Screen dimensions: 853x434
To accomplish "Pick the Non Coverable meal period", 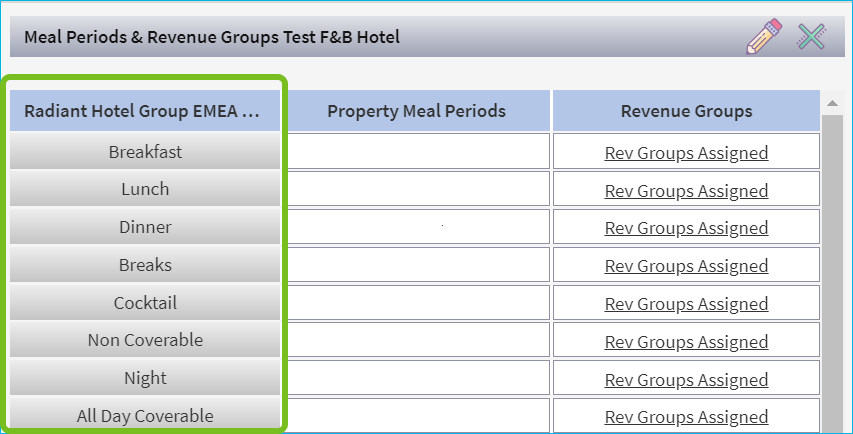I will pos(145,340).
